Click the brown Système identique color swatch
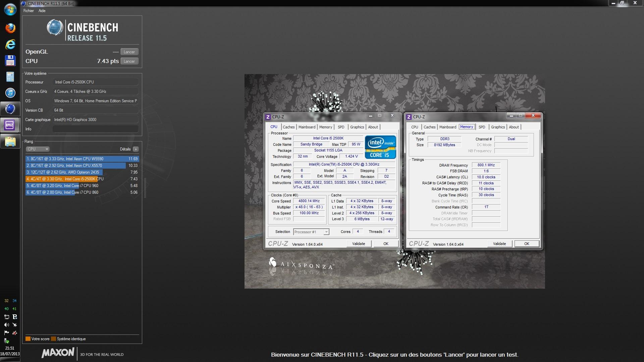This screenshot has width=644, height=362. pos(53,339)
